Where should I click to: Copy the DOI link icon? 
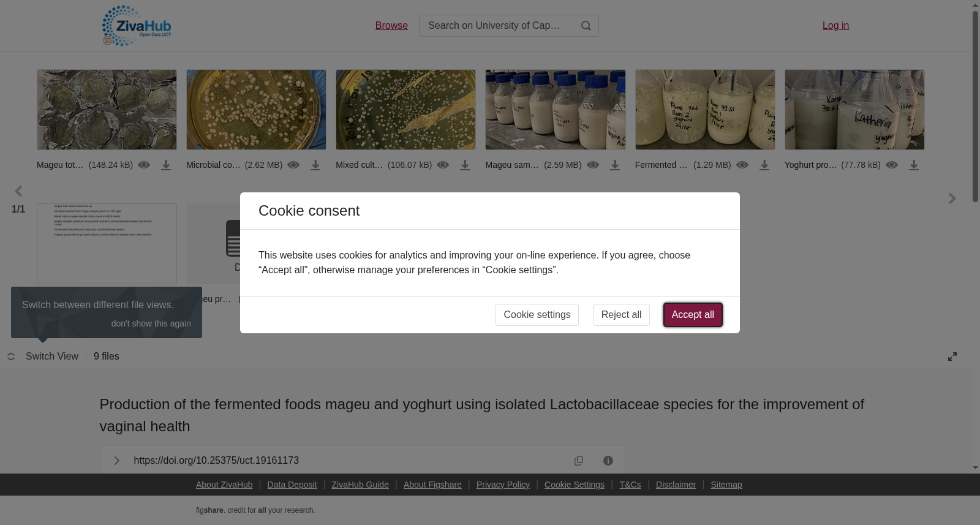point(579,461)
